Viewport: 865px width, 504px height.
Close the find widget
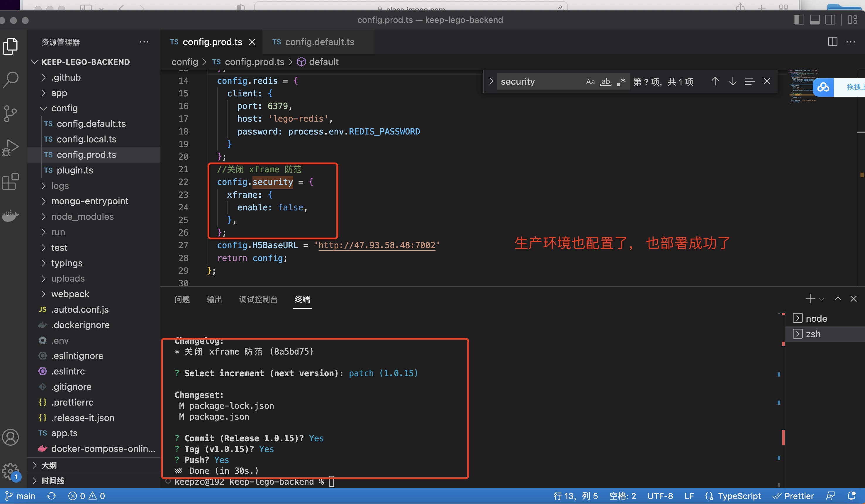767,81
